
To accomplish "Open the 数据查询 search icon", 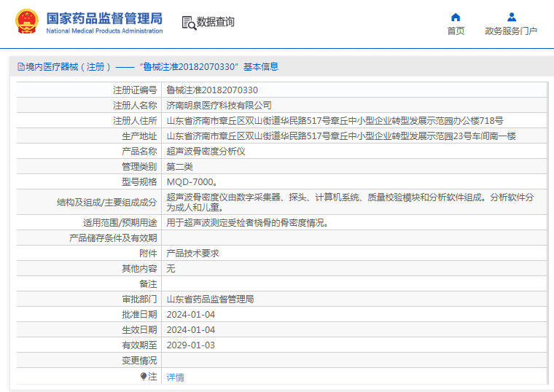I will coord(189,23).
